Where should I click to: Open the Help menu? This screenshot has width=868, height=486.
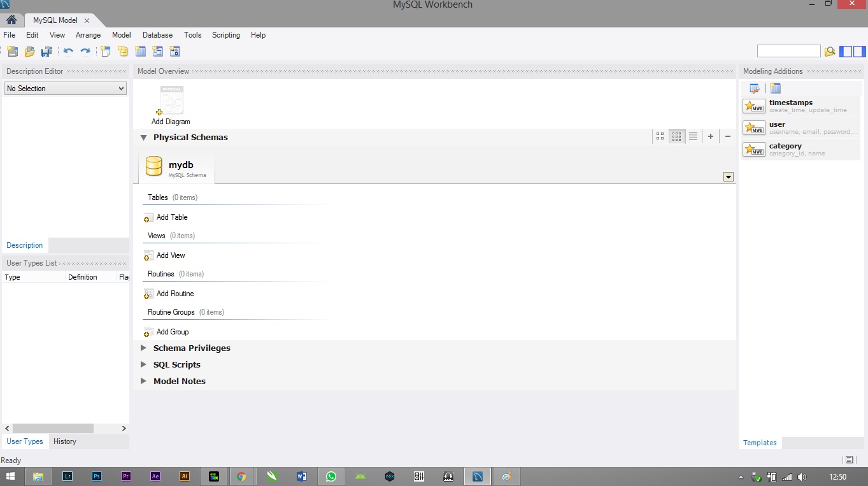(x=258, y=35)
